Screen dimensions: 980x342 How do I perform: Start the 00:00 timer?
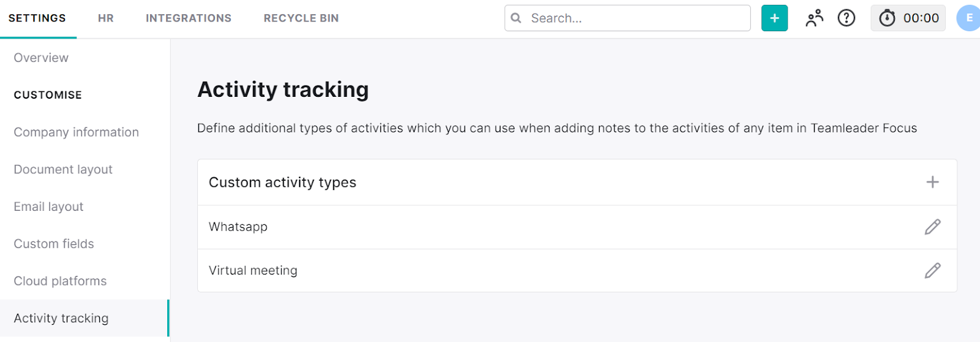tap(908, 18)
